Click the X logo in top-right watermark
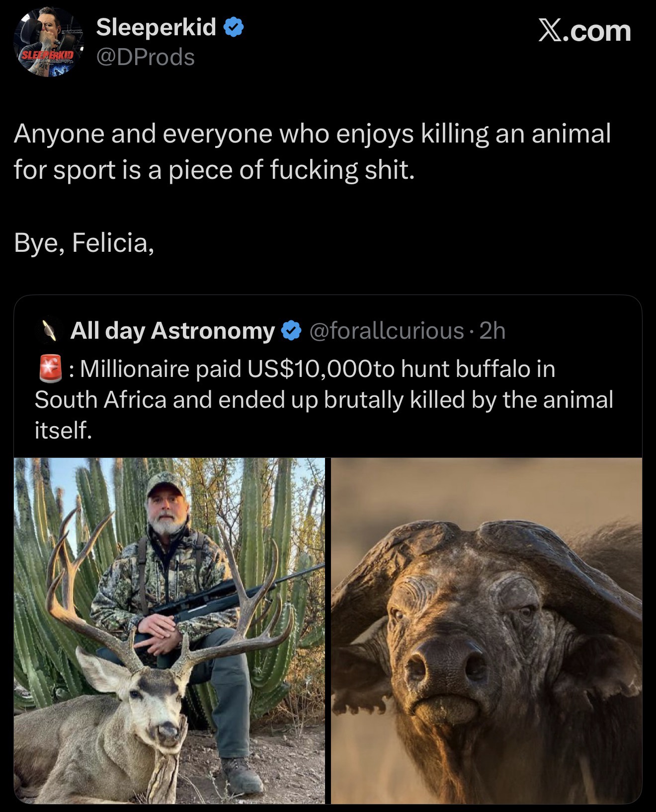This screenshot has height=812, width=656. pyautogui.click(x=552, y=31)
